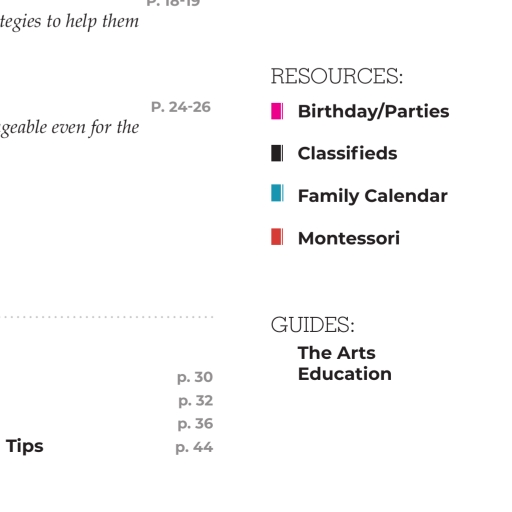Open the Classifieds resource link
Image resolution: width=512 pixels, height=512 pixels.
point(347,153)
